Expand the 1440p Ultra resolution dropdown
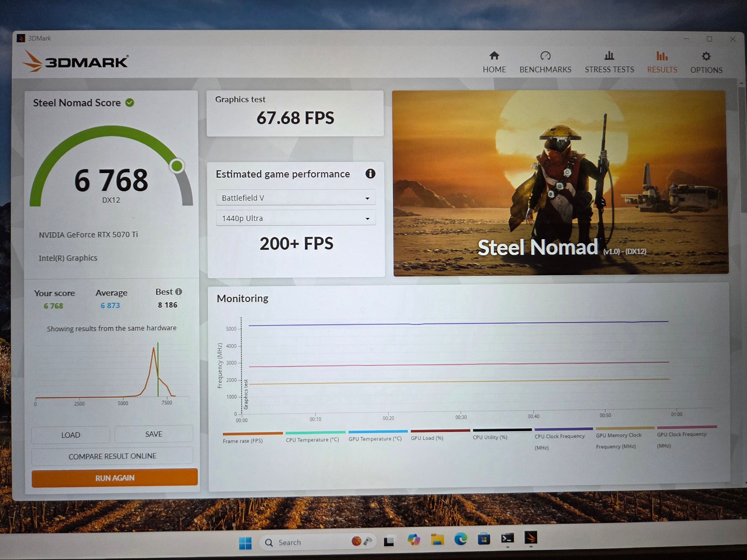Viewport: 747px width, 560px height. pyautogui.click(x=296, y=218)
